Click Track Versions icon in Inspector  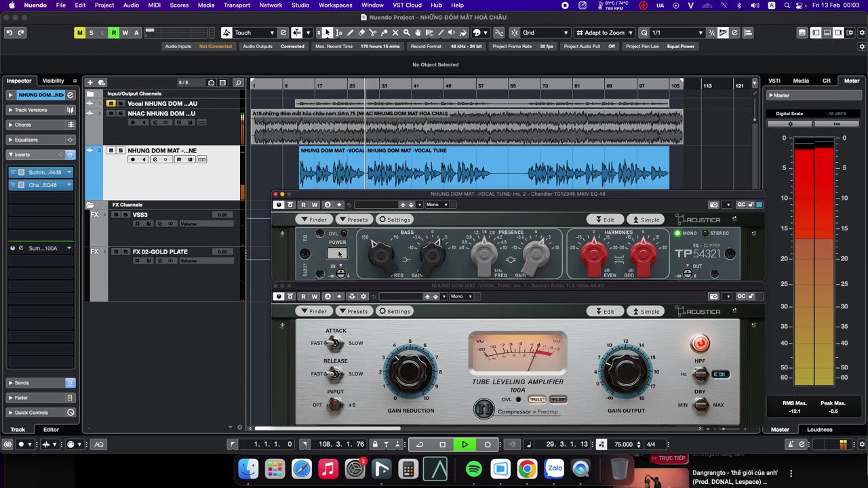[70, 110]
